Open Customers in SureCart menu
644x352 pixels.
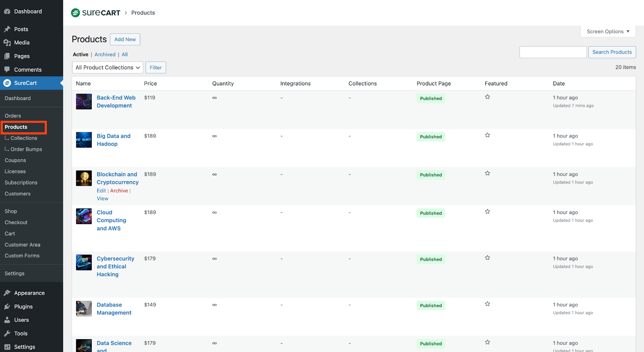click(x=18, y=194)
